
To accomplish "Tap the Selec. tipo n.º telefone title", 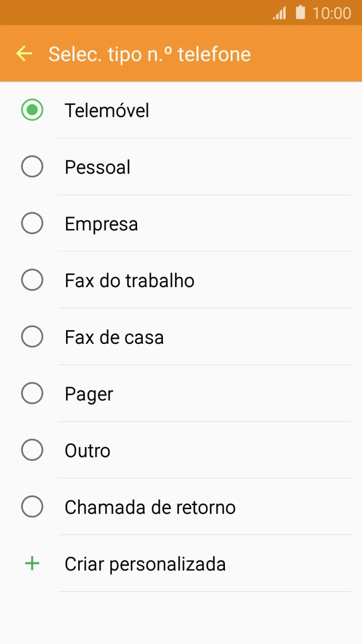I will 150,54.
